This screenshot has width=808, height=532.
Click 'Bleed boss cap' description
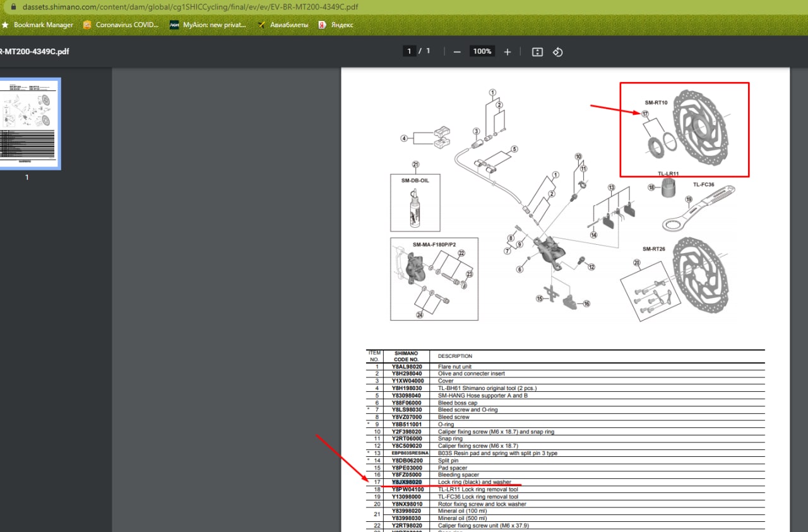pyautogui.click(x=457, y=403)
